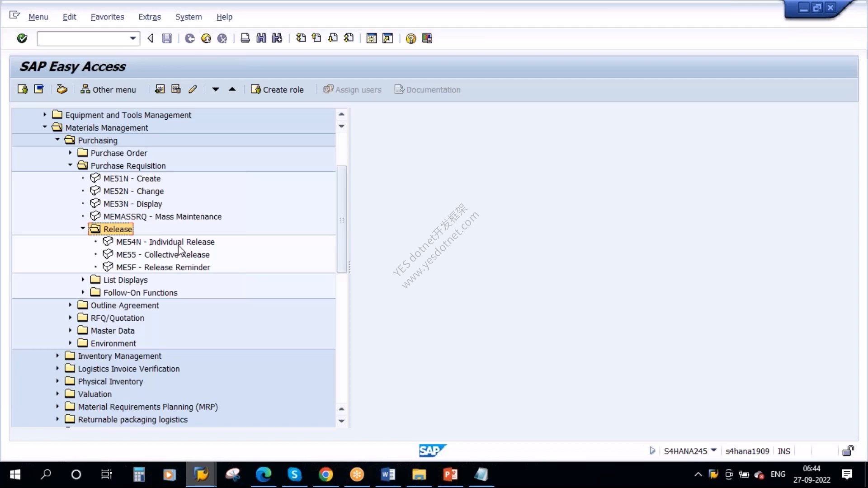Viewport: 868px width, 488px height.
Task: Click the Next Page icon
Action: point(333,38)
